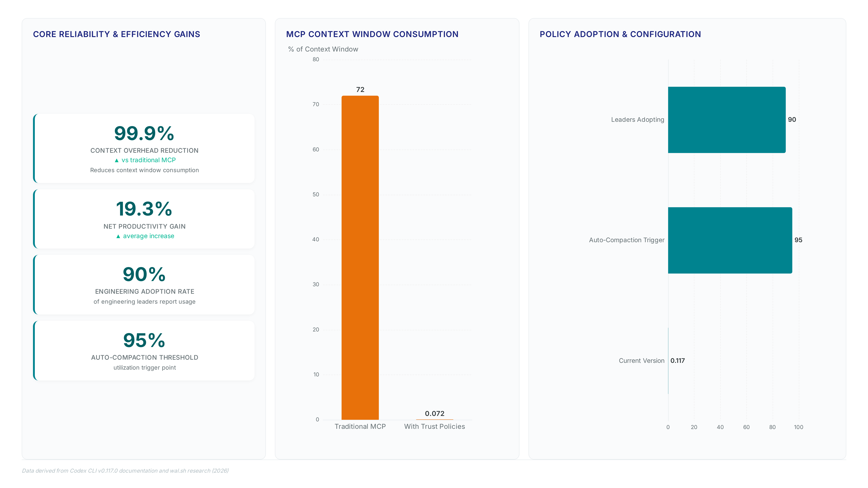Click the 'Current Version' category label
The height and width of the screenshot is (488, 868).
pyautogui.click(x=641, y=361)
